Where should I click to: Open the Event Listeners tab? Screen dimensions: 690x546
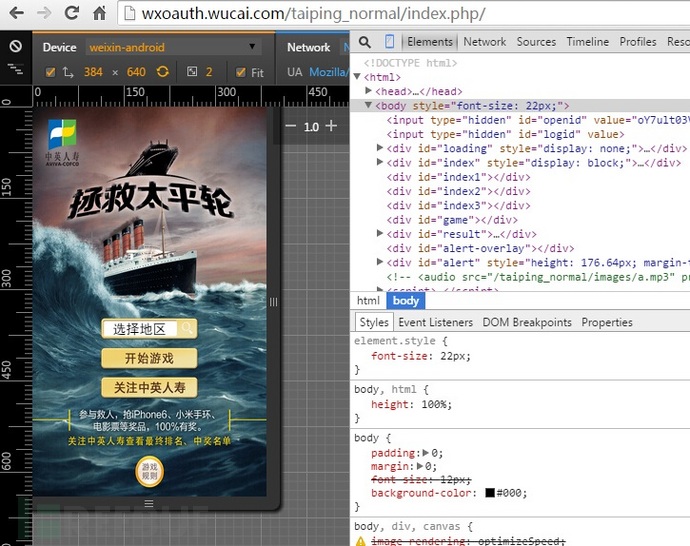point(436,322)
